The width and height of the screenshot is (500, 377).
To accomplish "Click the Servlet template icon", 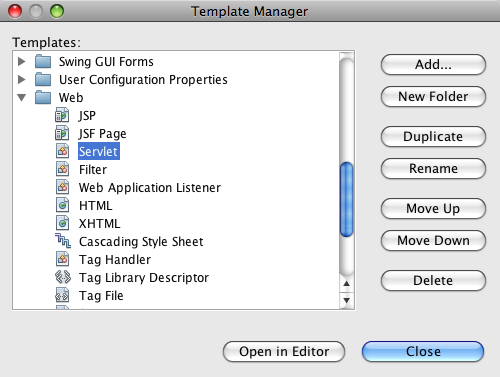I will click(62, 151).
